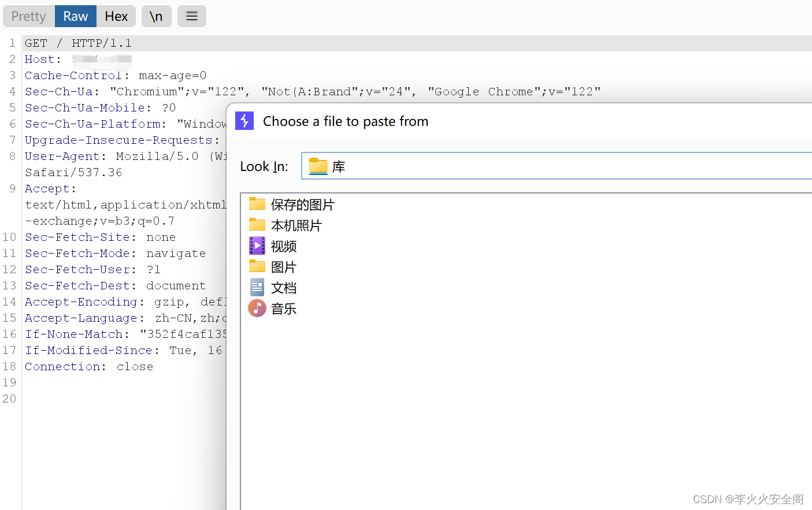
Task: Click the Accept: header name
Action: click(50, 189)
